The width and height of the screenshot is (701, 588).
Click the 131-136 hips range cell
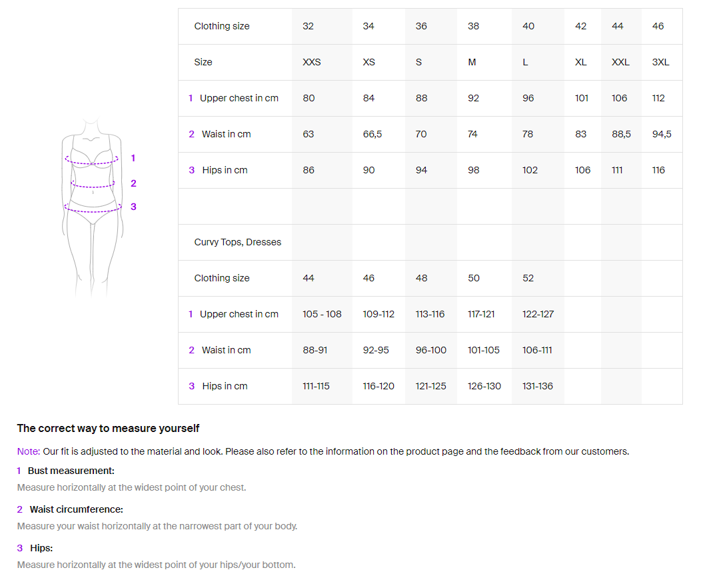pos(537,386)
